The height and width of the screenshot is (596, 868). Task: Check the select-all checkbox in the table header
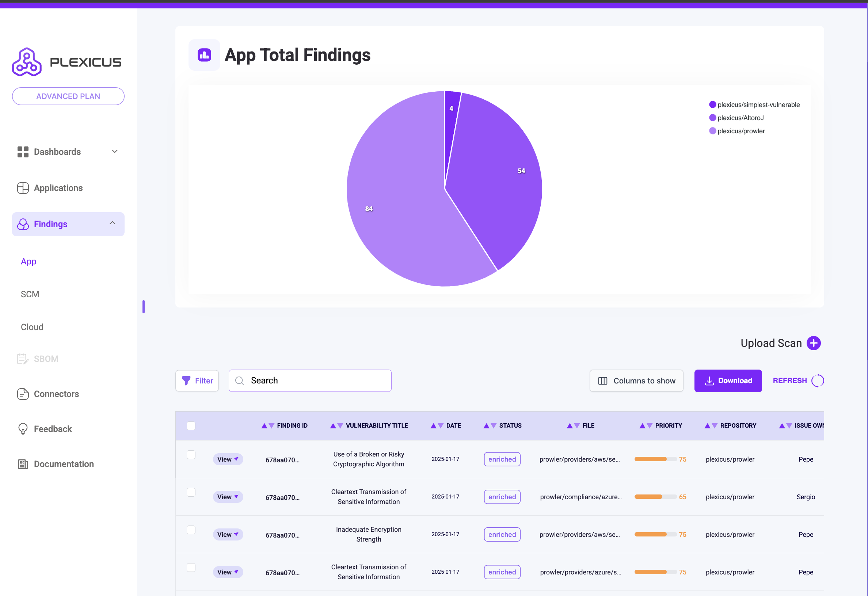191,425
